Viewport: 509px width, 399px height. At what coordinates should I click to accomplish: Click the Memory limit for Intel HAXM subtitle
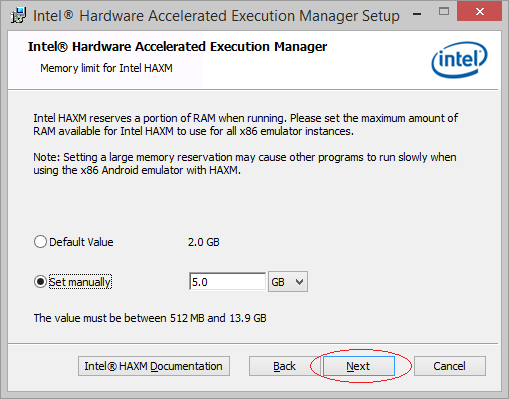[106, 68]
